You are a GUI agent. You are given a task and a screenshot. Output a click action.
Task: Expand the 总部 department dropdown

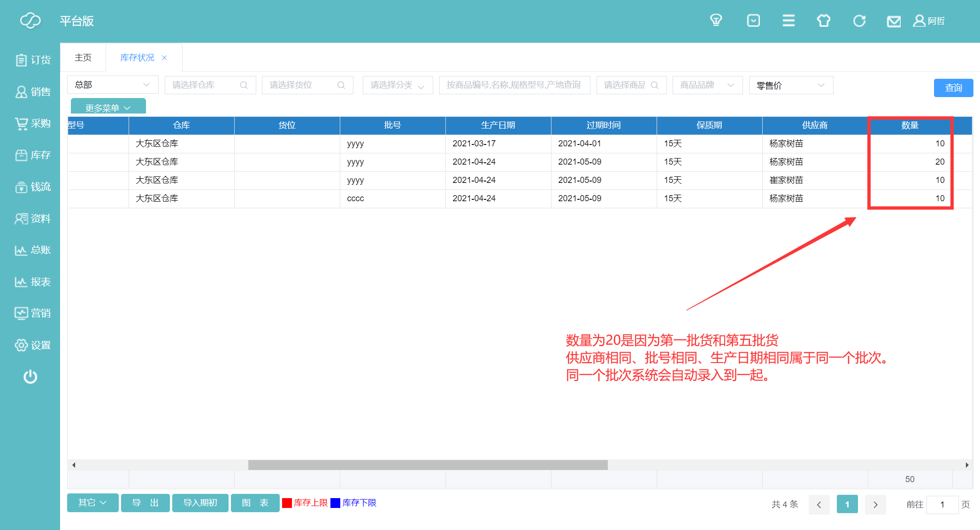point(113,85)
